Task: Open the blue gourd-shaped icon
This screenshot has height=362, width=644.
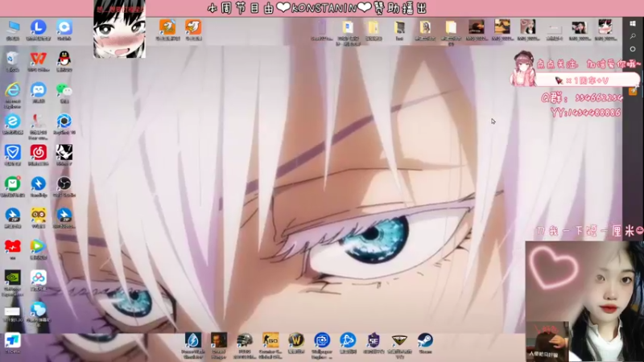Action: [x=38, y=309]
